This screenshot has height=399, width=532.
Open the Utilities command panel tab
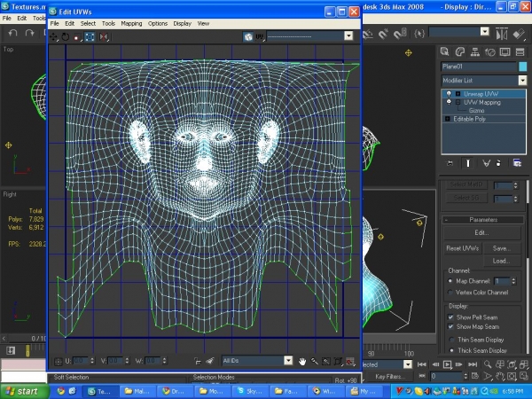pyautogui.click(x=520, y=51)
